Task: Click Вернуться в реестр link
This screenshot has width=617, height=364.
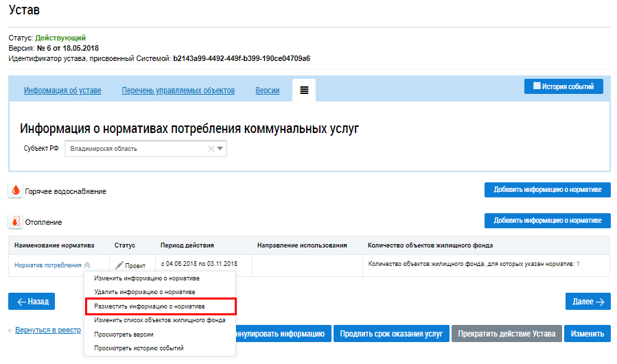Action: tap(48, 330)
